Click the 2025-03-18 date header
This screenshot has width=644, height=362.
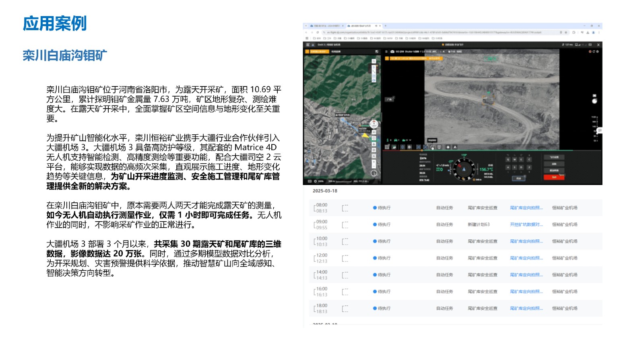325,191
